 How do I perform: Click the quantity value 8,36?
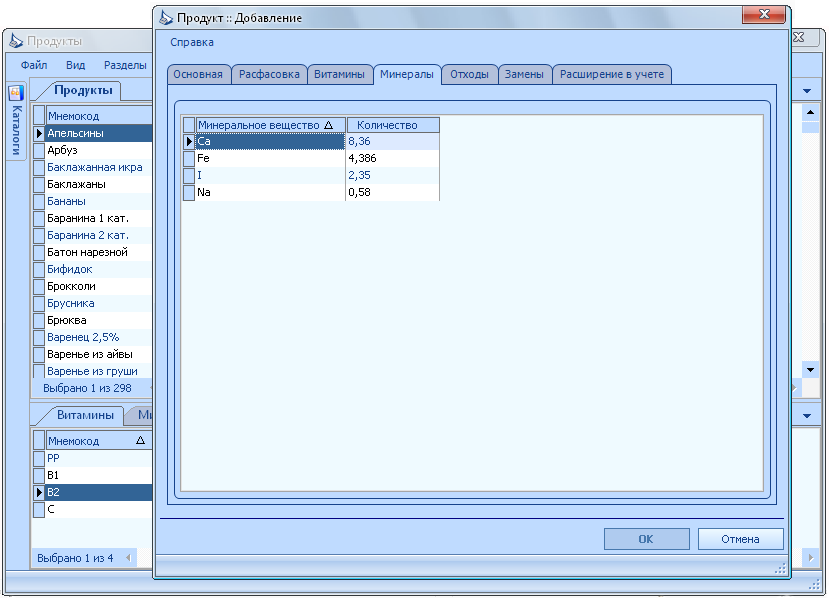392,141
